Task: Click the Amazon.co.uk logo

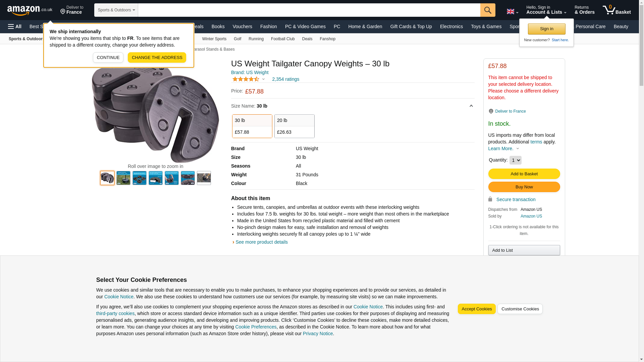Action: click(x=30, y=10)
